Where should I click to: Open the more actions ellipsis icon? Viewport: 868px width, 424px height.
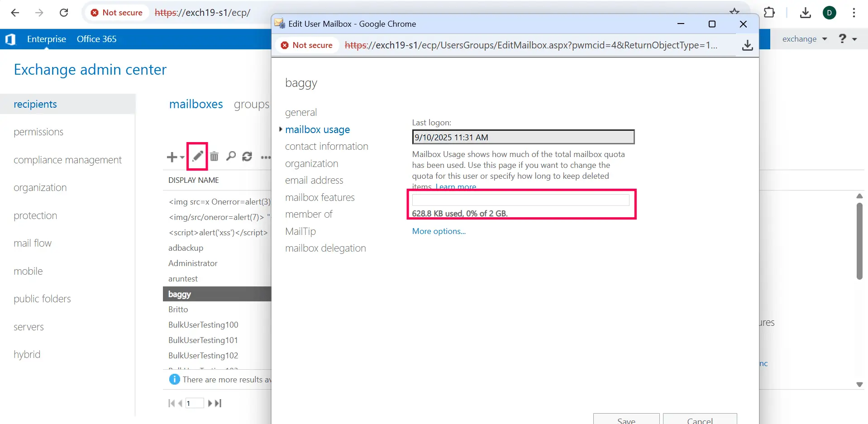[266, 157]
